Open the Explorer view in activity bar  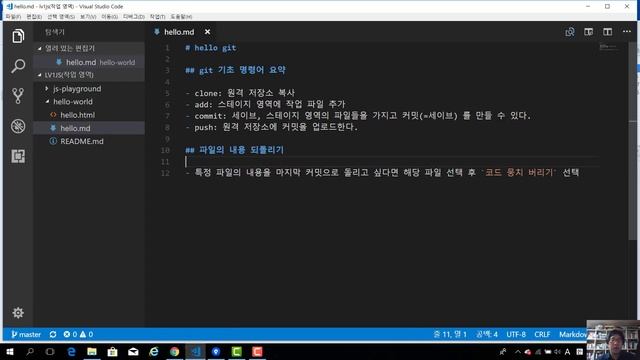[x=18, y=36]
